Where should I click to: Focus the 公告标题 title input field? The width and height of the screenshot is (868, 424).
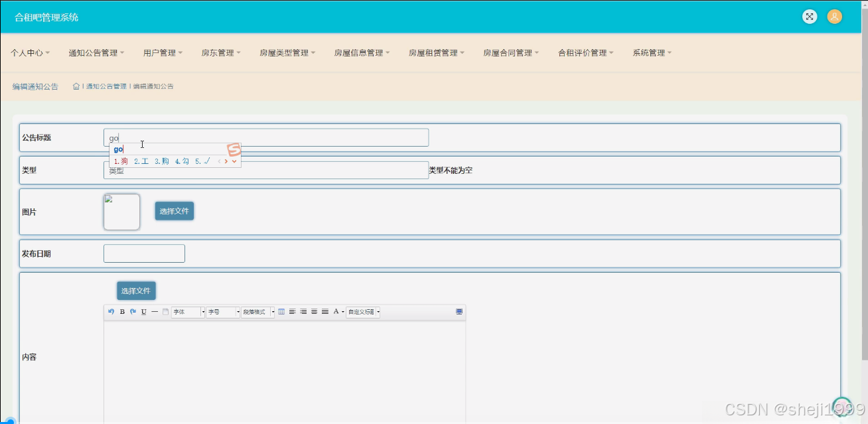(266, 137)
